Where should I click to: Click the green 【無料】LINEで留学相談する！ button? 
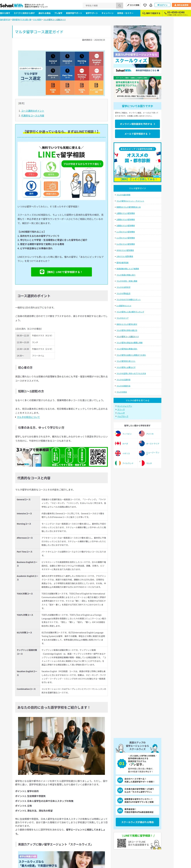tap(61, 272)
